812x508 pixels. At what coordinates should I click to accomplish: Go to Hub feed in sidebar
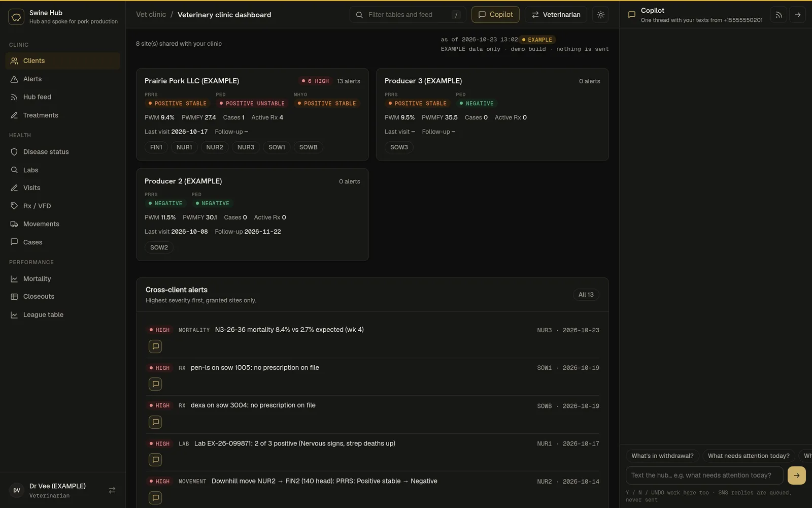[63, 97]
